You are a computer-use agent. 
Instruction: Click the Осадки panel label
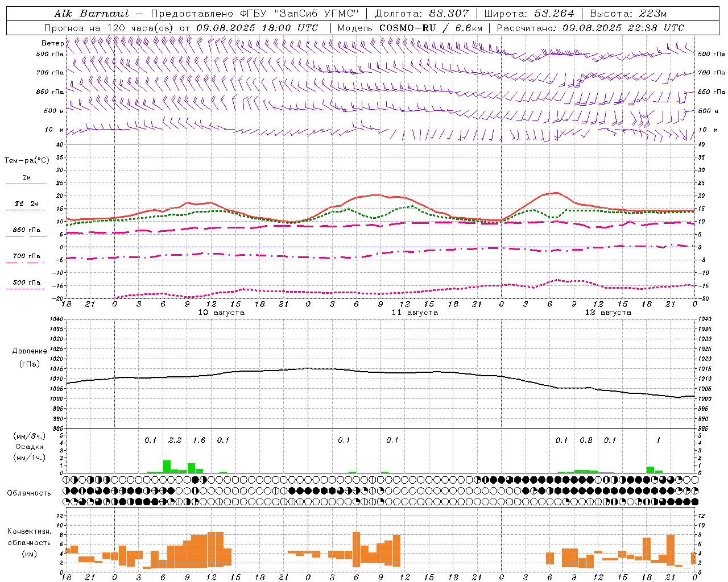[29, 447]
